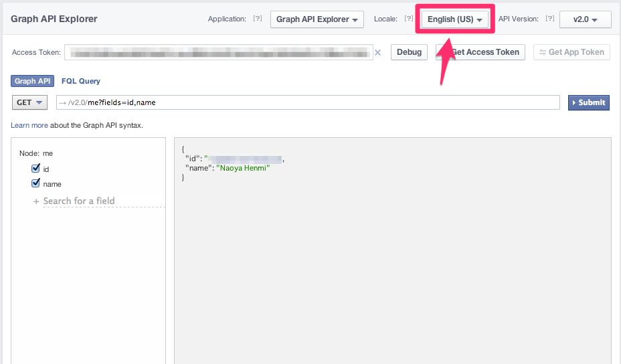Click the "Node: me" label
The width and height of the screenshot is (621, 364).
pos(36,153)
